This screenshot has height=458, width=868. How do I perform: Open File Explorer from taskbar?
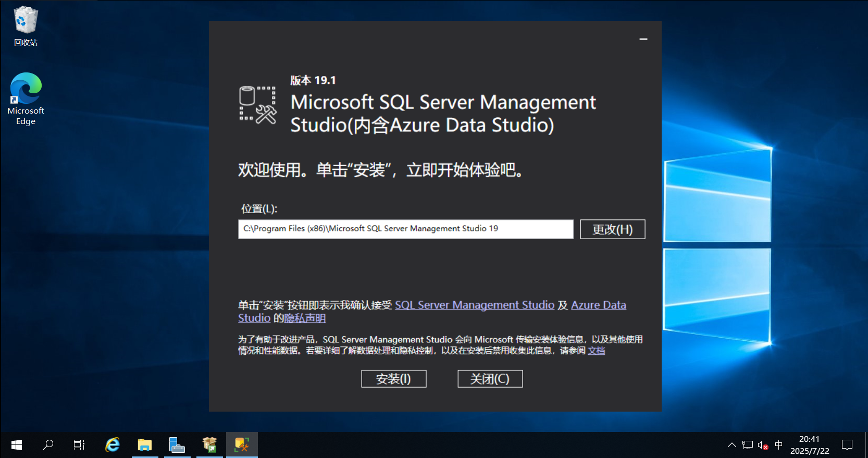click(x=145, y=445)
